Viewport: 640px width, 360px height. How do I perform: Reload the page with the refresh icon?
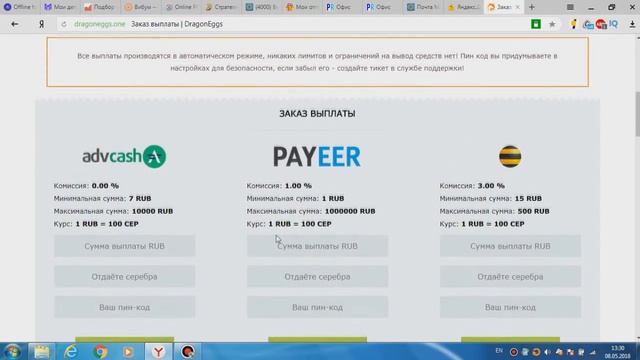click(x=64, y=24)
